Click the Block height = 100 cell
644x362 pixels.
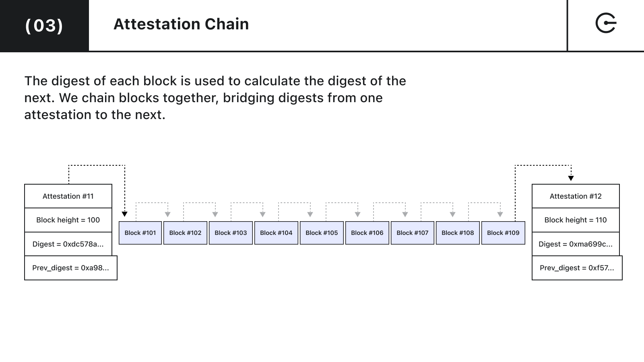click(68, 220)
